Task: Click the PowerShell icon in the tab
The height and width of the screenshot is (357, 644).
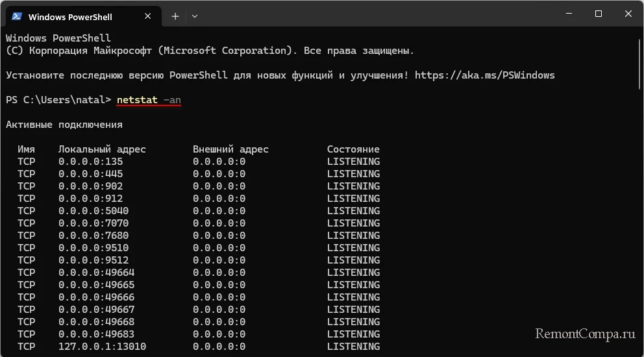Action: point(17,16)
